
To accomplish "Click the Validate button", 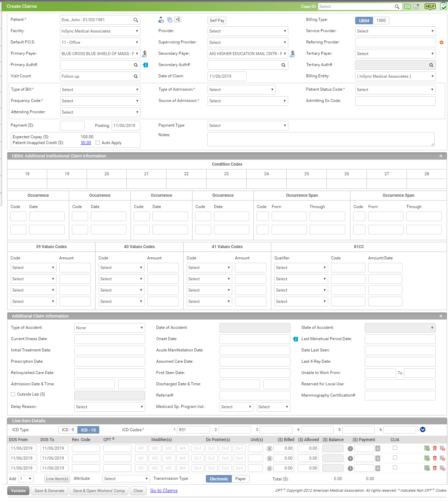I will (18, 491).
